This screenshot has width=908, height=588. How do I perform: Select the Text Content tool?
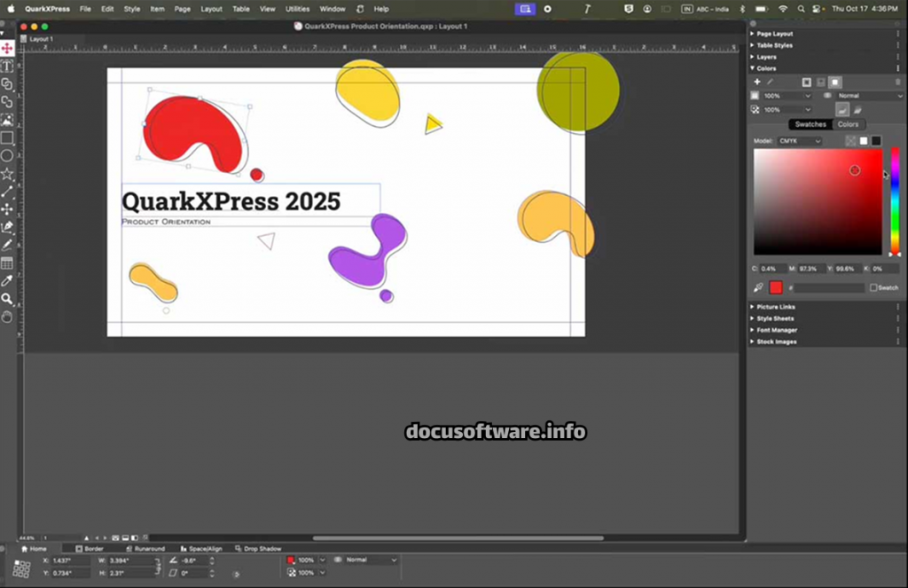click(7, 66)
